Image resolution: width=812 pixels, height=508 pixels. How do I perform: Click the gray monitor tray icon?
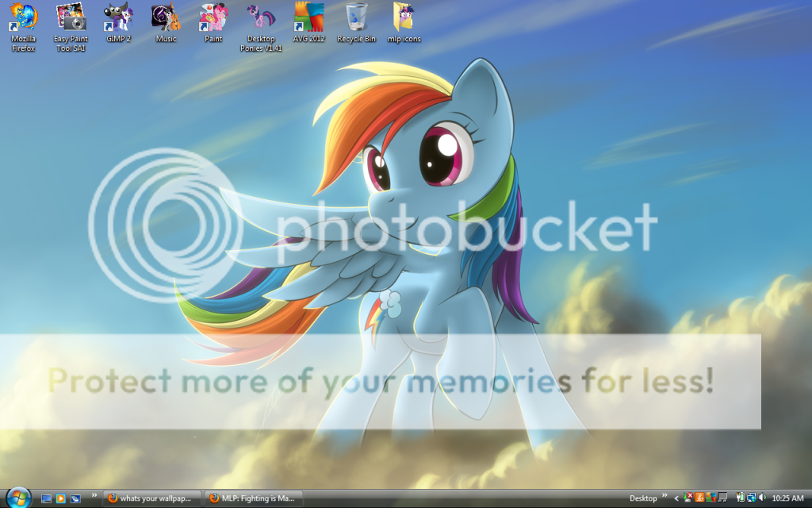pyautogui.click(x=722, y=498)
